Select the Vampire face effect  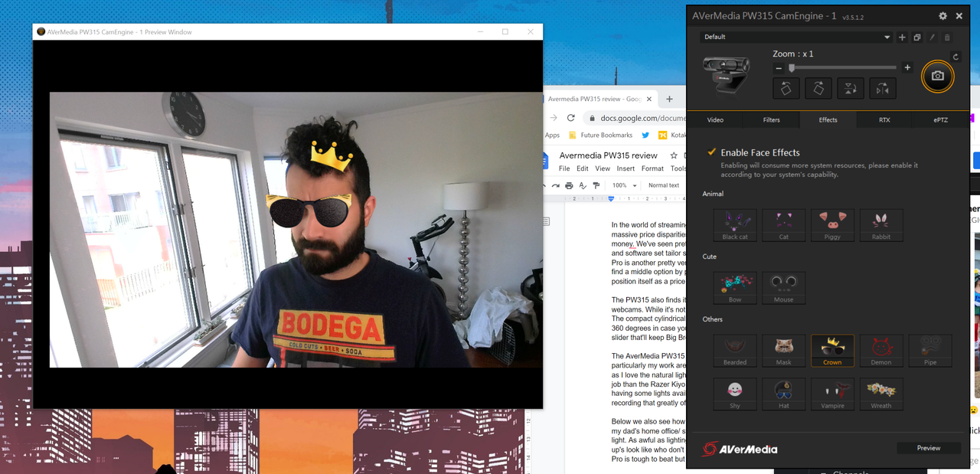click(832, 394)
